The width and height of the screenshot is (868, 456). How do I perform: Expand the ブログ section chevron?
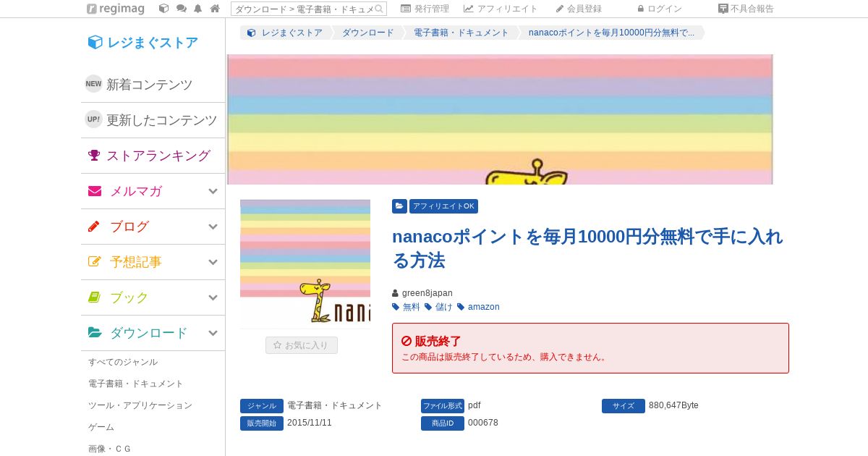(213, 227)
